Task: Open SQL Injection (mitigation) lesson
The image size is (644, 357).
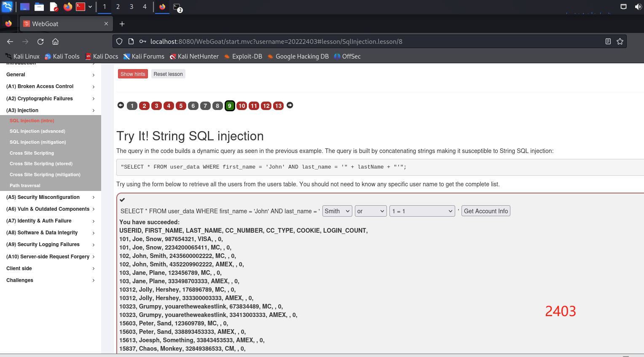Action: 38,142
